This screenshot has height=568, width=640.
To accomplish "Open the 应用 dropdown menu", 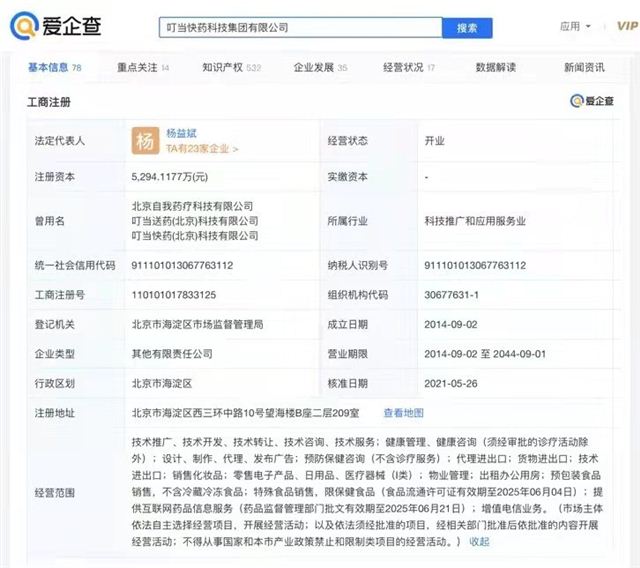I will [575, 27].
